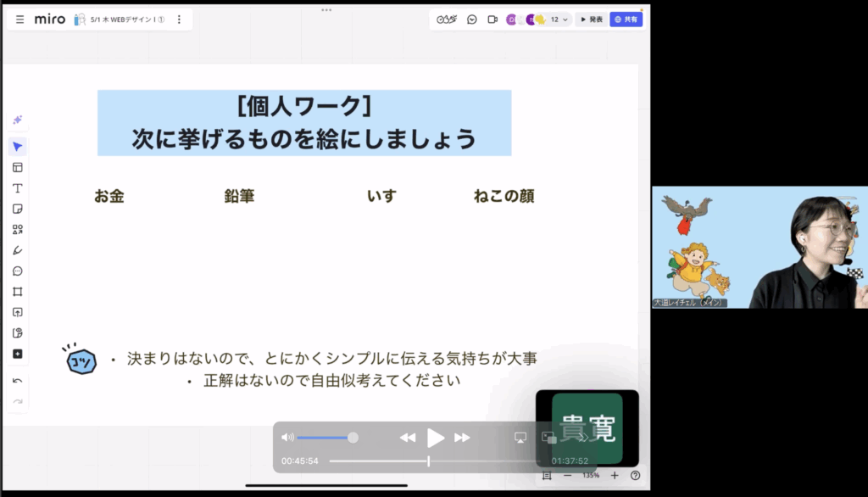Open the Comment tool
This screenshot has height=497, width=868.
click(17, 271)
